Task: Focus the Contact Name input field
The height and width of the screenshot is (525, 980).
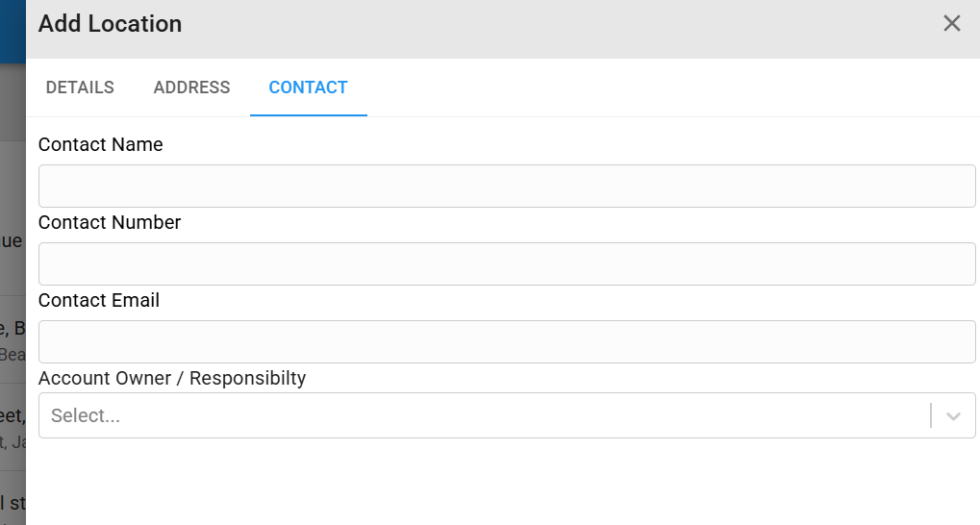Action: 507,187
